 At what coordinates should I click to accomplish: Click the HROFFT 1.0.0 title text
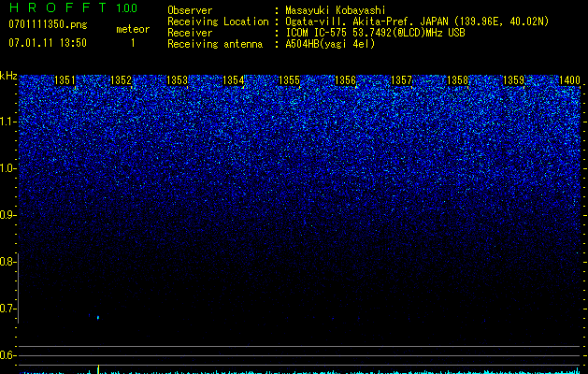(74, 7)
